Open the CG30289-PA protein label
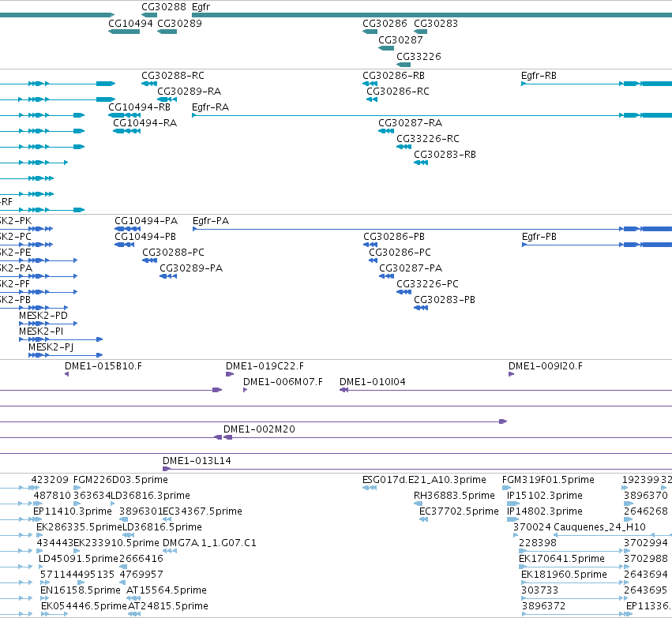This screenshot has height=618, width=672. click(191, 269)
